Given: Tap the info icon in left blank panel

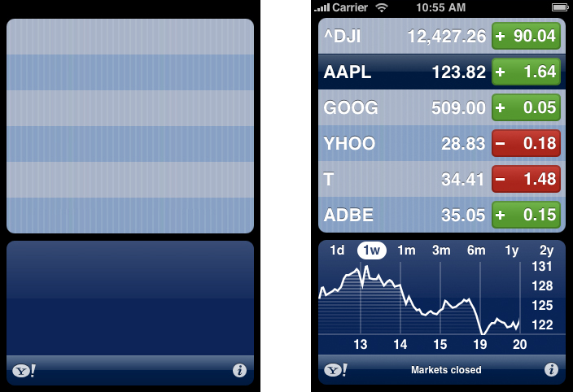Looking at the screenshot, I should pyautogui.click(x=239, y=371).
